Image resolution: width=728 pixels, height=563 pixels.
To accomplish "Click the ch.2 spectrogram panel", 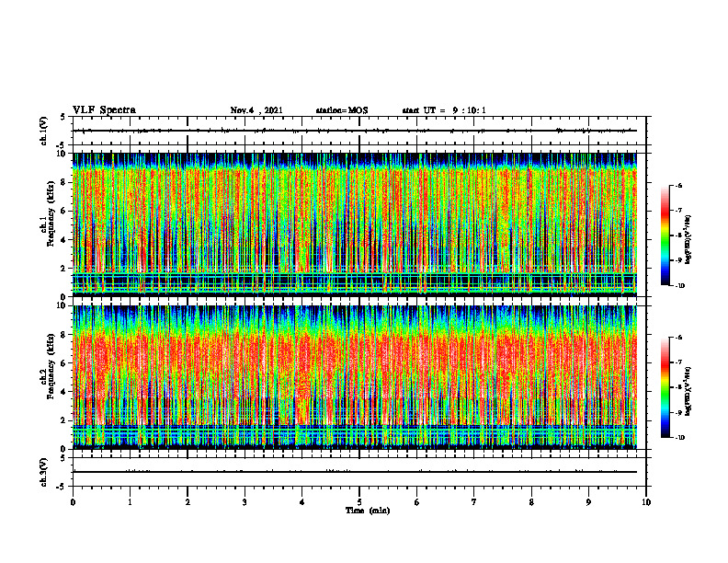I will click(x=355, y=377).
